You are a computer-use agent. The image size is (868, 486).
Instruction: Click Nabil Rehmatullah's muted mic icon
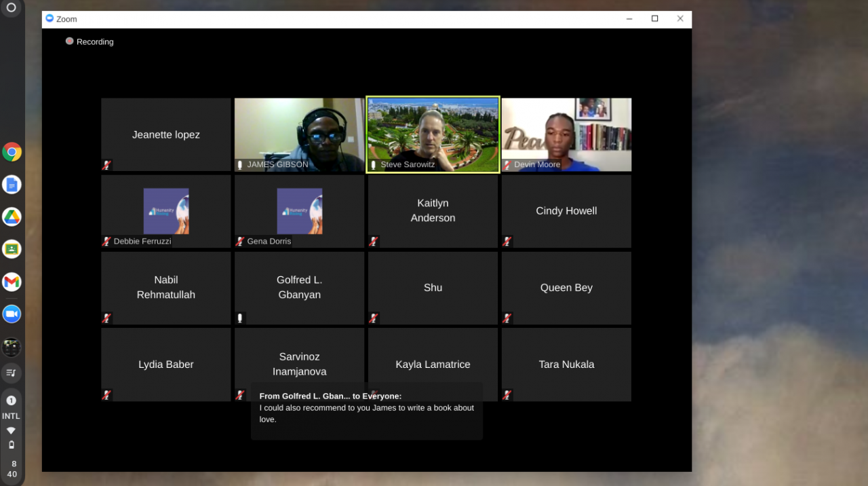[106, 318]
